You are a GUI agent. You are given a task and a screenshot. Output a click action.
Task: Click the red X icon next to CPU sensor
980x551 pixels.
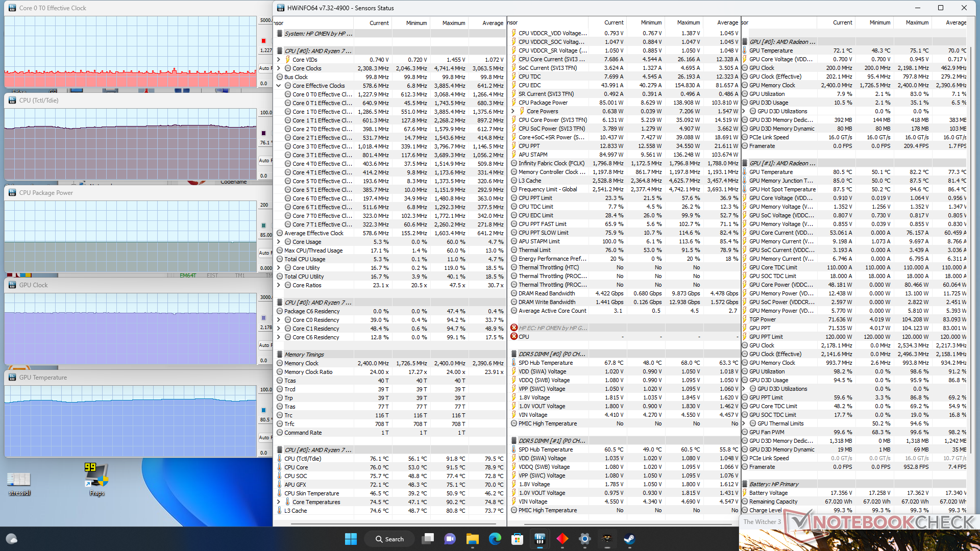pyautogui.click(x=514, y=337)
